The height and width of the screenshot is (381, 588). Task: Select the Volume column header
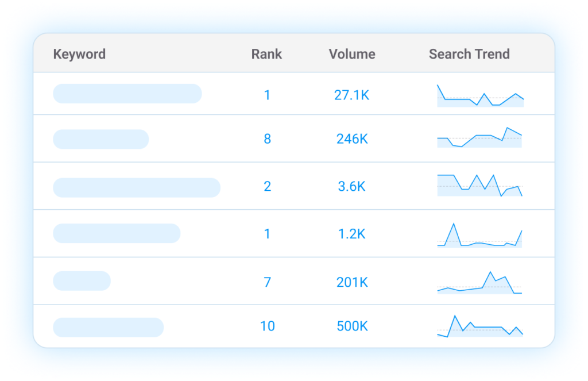352,54
